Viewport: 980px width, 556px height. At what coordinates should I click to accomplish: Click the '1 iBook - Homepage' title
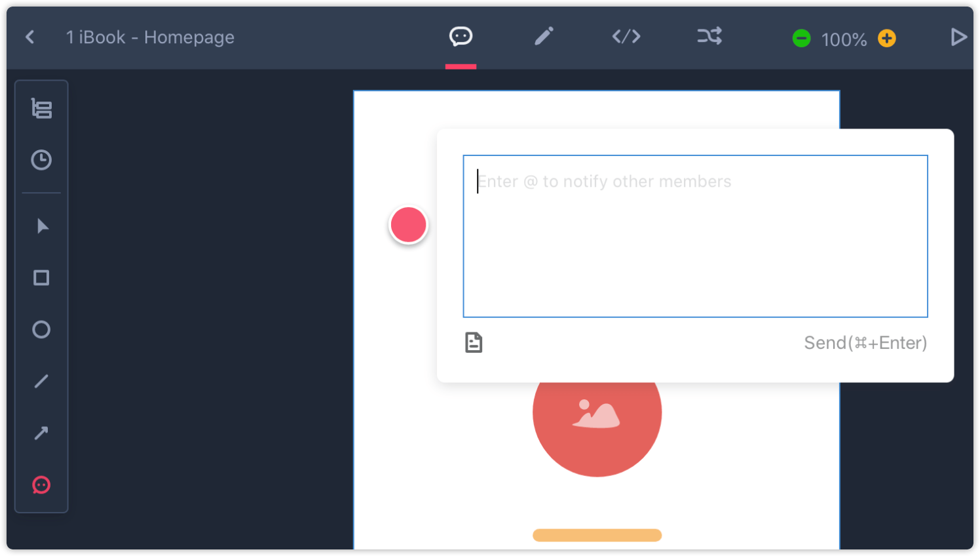[150, 37]
